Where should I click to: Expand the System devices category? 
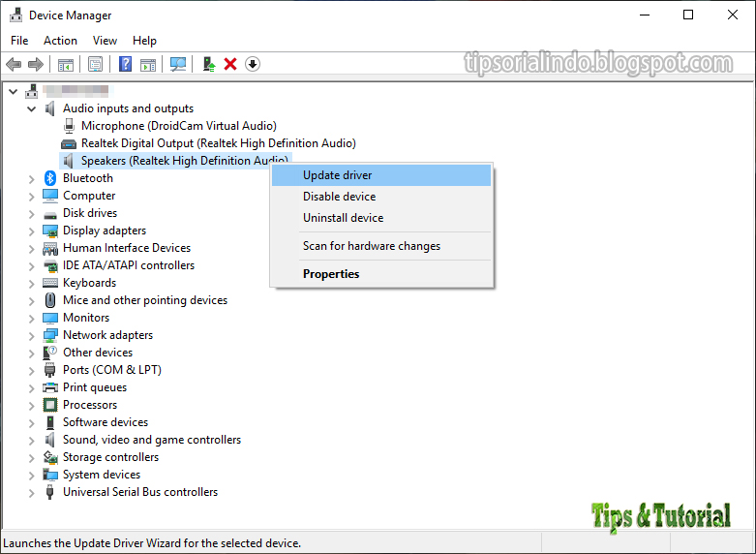pos(32,476)
